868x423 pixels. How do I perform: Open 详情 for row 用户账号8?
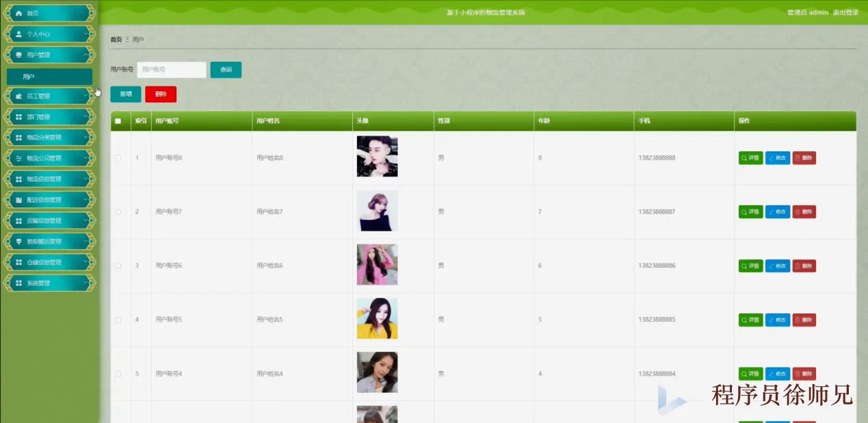pyautogui.click(x=750, y=158)
